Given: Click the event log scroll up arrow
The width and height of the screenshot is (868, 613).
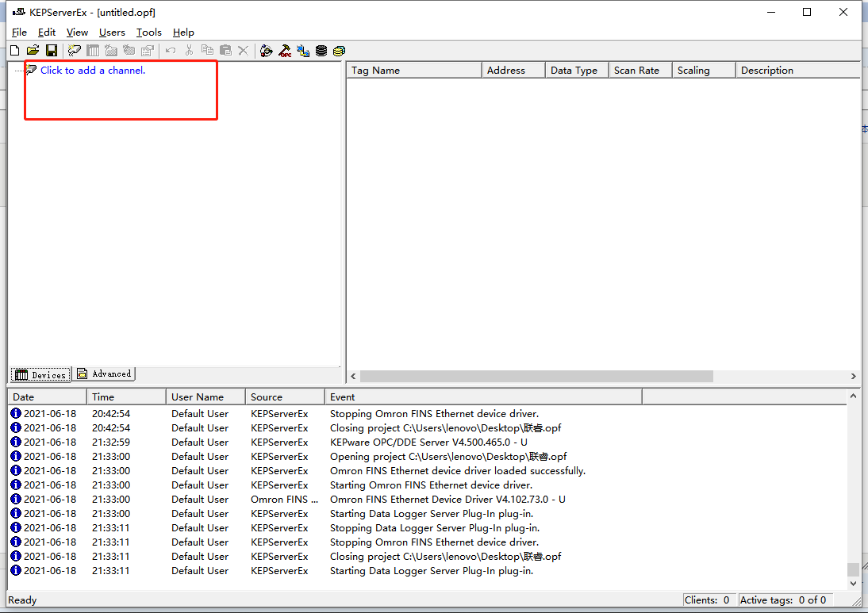Looking at the screenshot, I should pos(853,397).
